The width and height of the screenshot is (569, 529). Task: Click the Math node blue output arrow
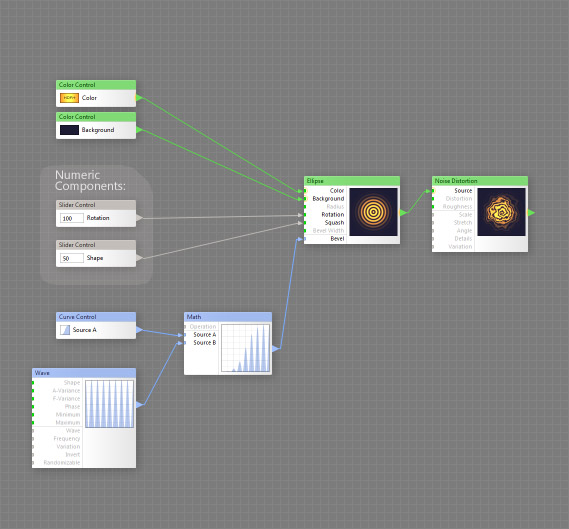(x=275, y=349)
